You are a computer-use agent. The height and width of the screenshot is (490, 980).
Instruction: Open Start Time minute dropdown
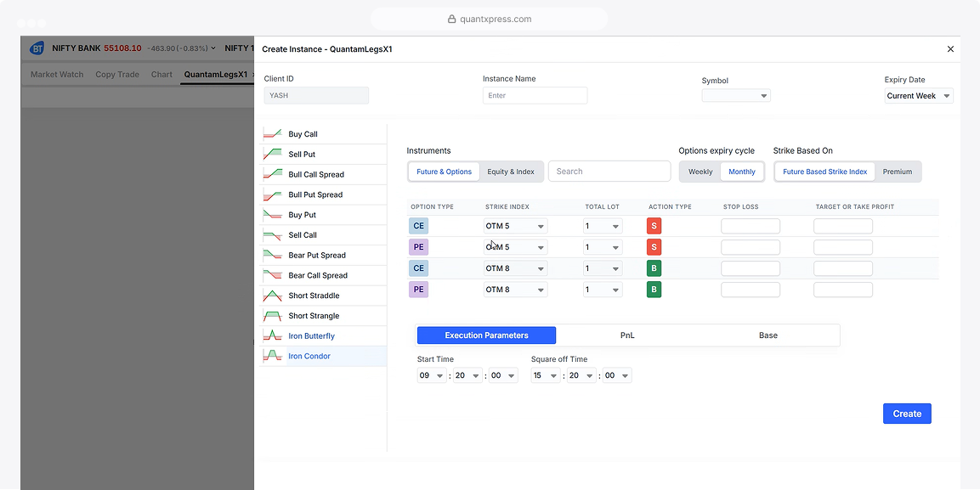[467, 375]
